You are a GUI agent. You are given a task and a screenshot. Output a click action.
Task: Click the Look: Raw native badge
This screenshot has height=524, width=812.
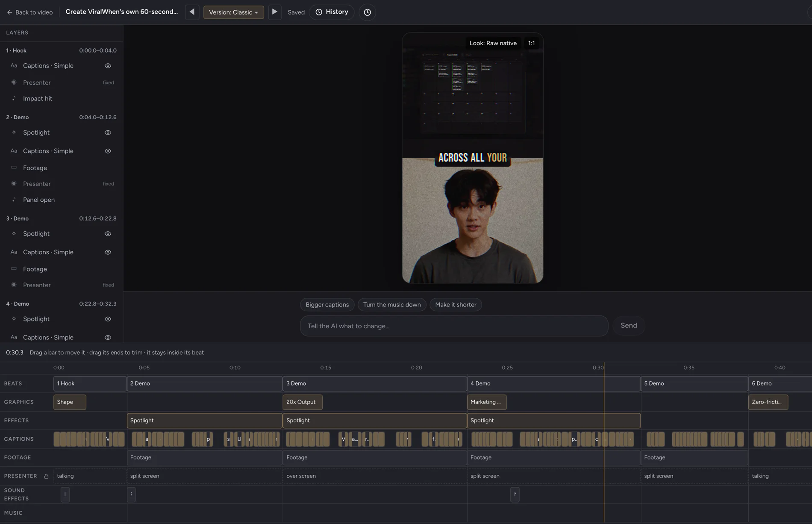point(493,43)
